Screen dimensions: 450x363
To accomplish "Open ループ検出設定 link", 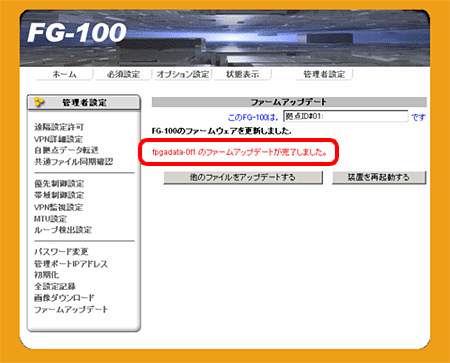I will coord(63,230).
